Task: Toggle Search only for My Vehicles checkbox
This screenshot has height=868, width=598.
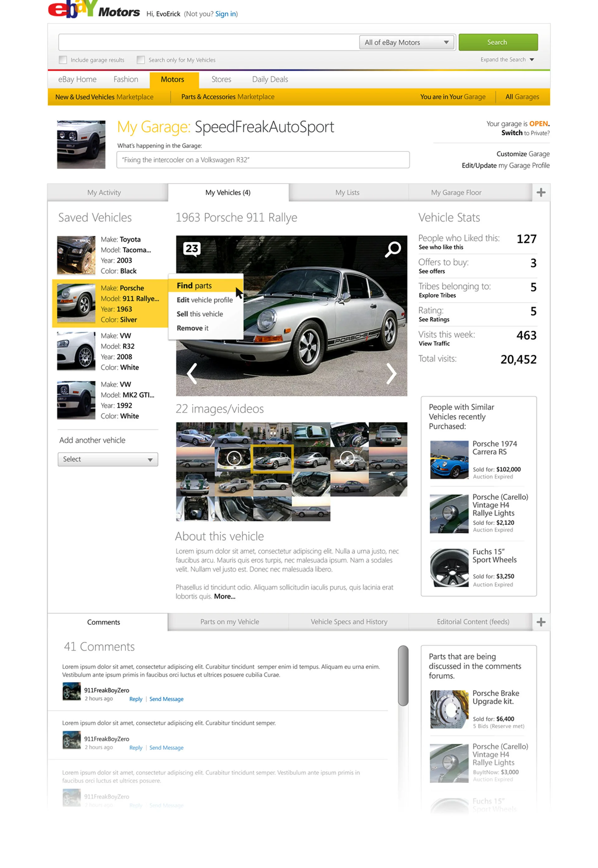Action: click(141, 60)
